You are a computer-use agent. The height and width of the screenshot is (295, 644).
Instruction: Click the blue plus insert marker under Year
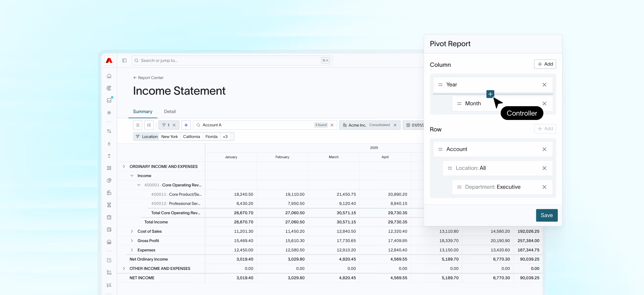click(x=490, y=94)
